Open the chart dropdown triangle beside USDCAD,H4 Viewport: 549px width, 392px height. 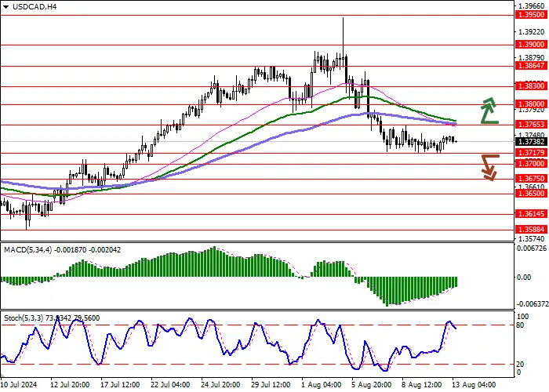tap(5, 7)
